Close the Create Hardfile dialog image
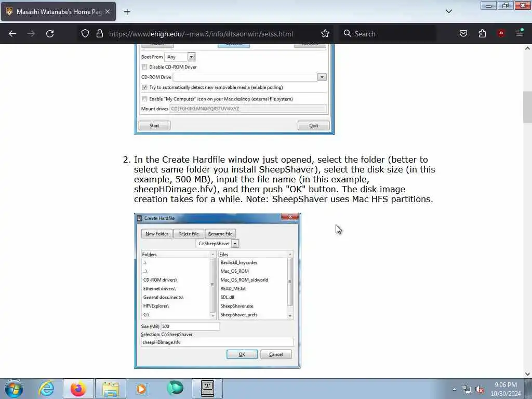532x399 pixels. point(290,217)
